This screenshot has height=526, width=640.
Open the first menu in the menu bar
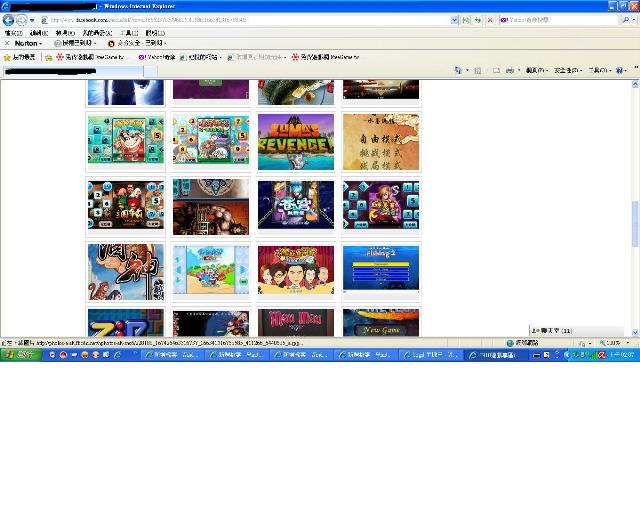(x=12, y=33)
